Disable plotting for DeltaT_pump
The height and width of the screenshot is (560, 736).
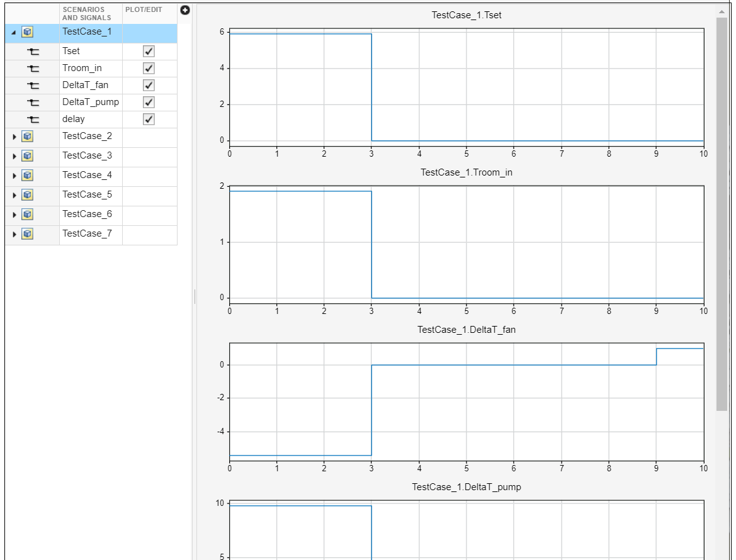(150, 102)
